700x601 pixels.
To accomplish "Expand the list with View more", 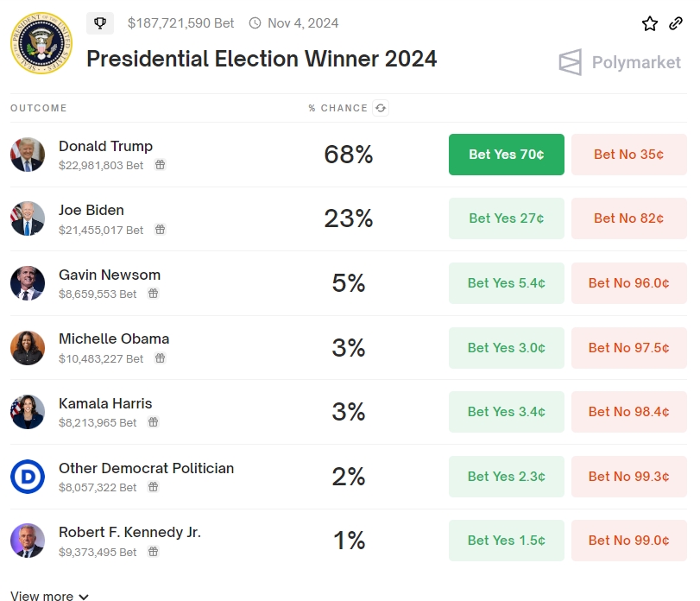I will (49, 596).
